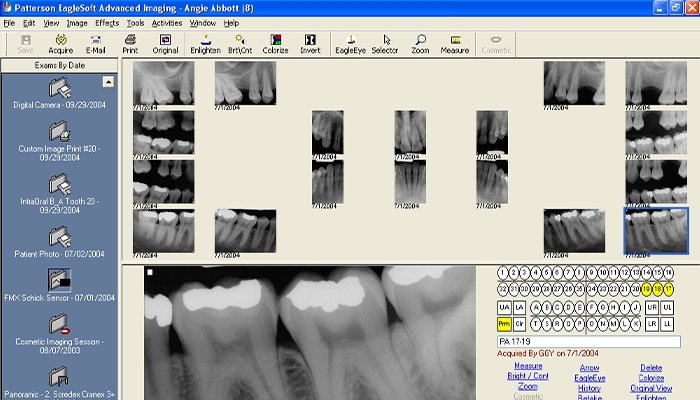The height and width of the screenshot is (400, 700).
Task: Select the Colorize toolbar icon
Action: (275, 43)
